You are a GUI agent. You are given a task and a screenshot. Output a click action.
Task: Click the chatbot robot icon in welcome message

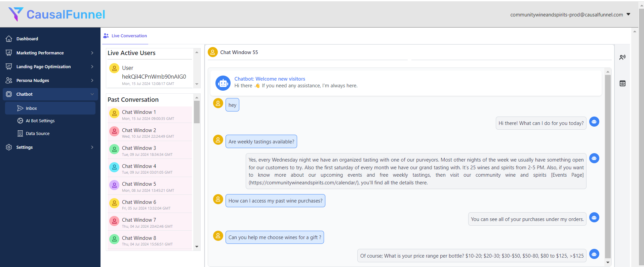[223, 83]
